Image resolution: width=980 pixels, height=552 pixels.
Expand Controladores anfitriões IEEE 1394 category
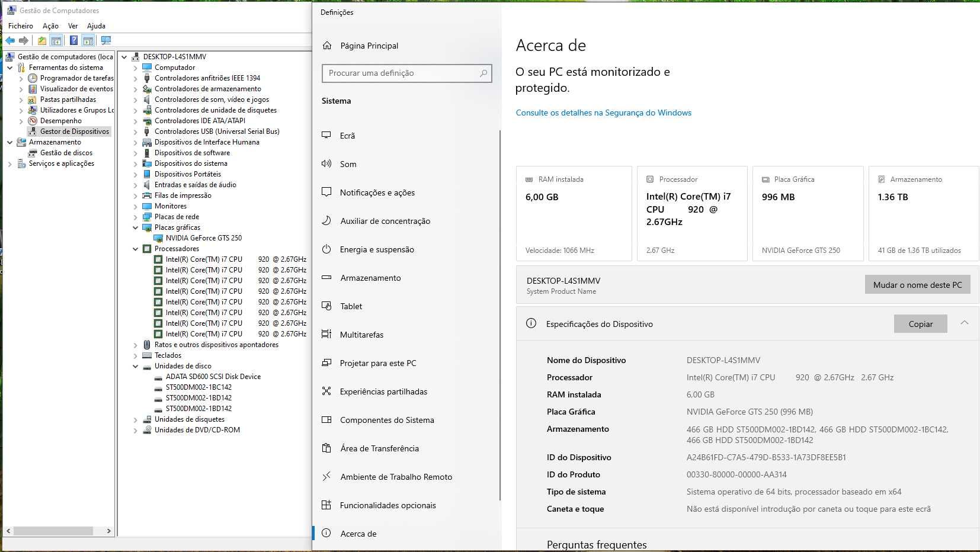click(x=136, y=78)
